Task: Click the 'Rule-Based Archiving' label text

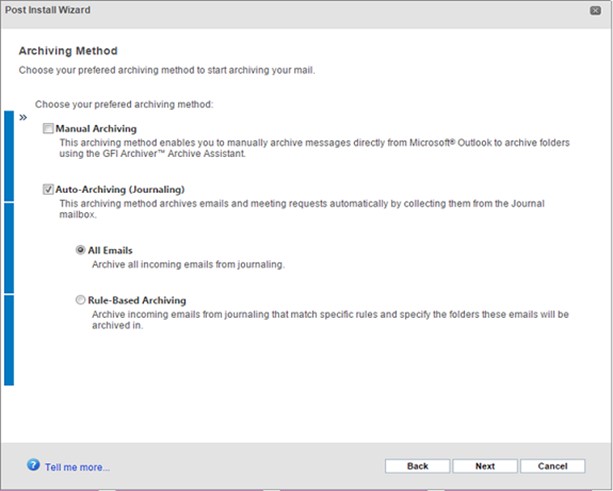Action: click(137, 300)
